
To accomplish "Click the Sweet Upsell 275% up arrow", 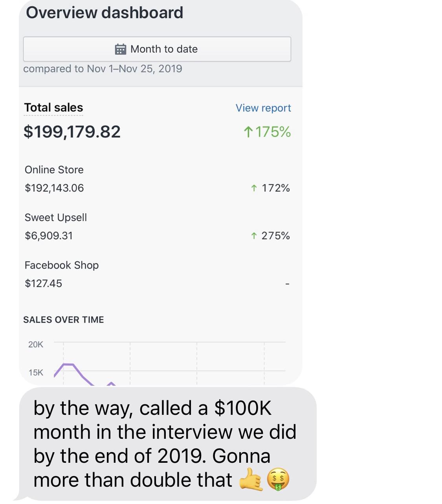I will tap(254, 236).
